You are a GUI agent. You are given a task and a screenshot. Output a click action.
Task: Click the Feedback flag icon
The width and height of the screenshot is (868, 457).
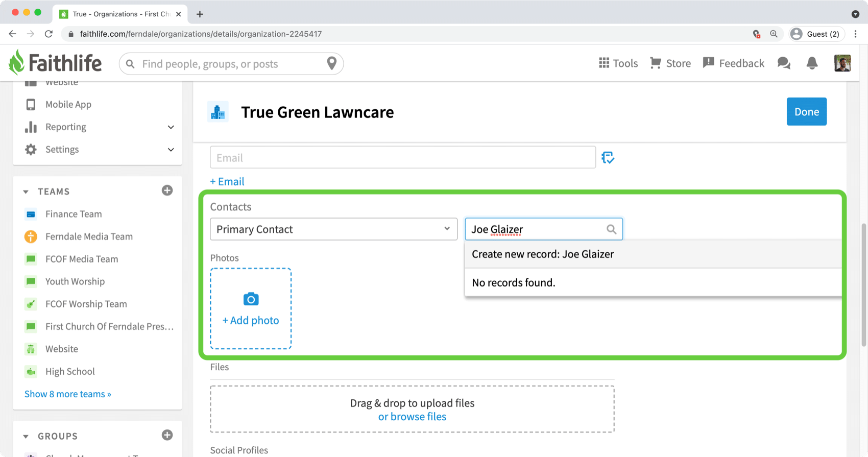708,63
